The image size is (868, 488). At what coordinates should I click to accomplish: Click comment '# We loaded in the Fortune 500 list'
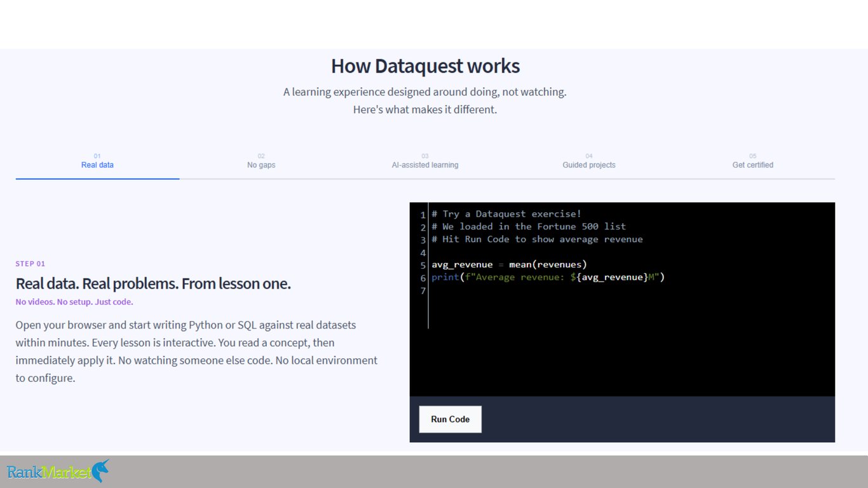529,227
